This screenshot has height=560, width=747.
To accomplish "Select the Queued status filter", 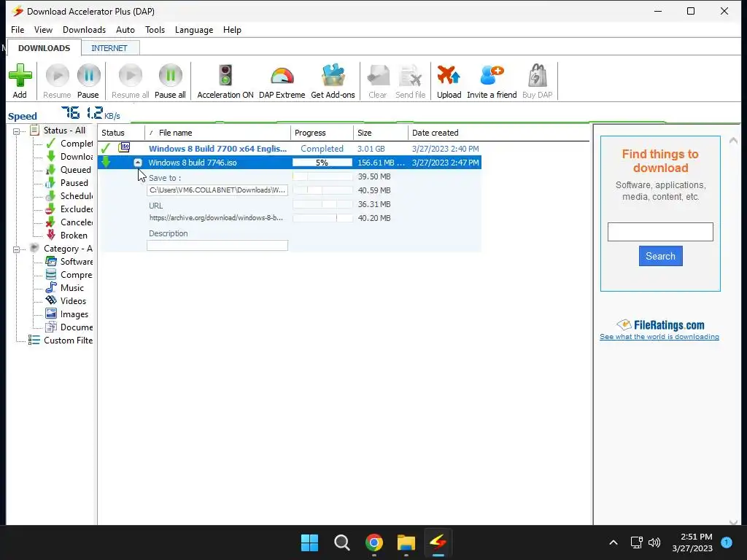I will click(68, 169).
